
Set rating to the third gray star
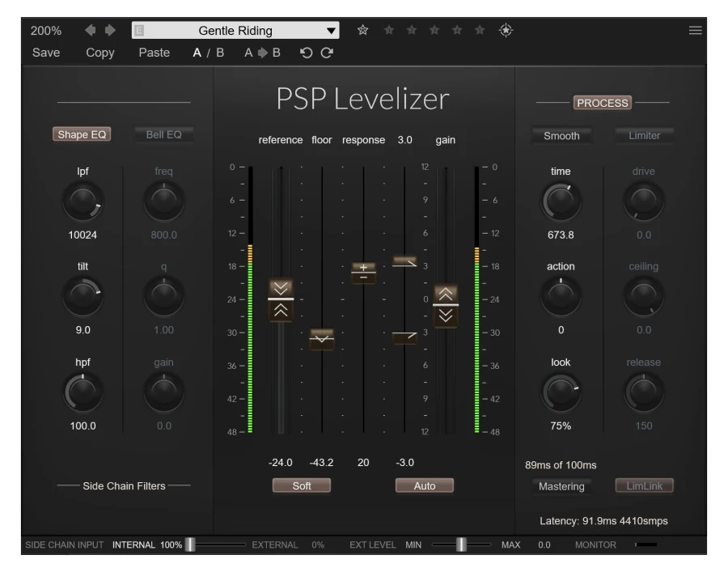coord(434,30)
